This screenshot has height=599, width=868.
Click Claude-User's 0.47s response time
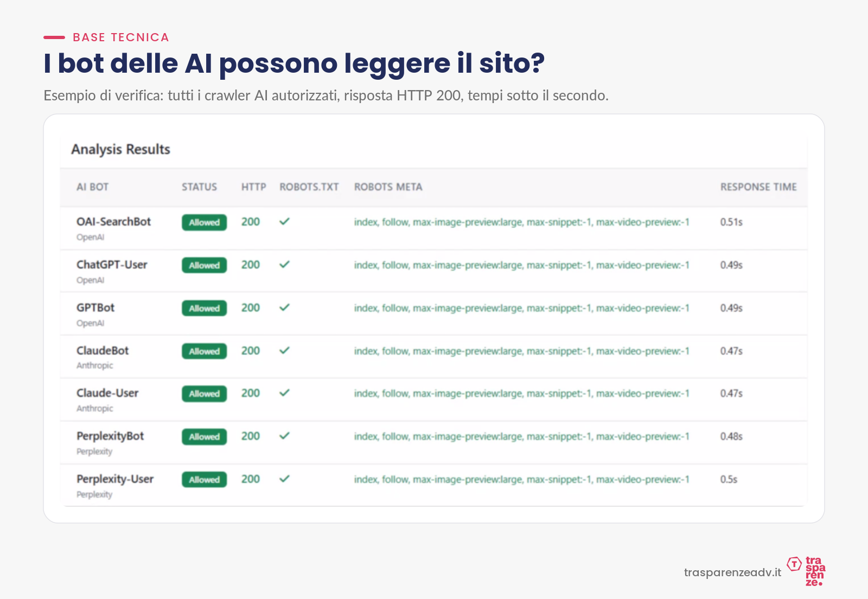pos(731,393)
